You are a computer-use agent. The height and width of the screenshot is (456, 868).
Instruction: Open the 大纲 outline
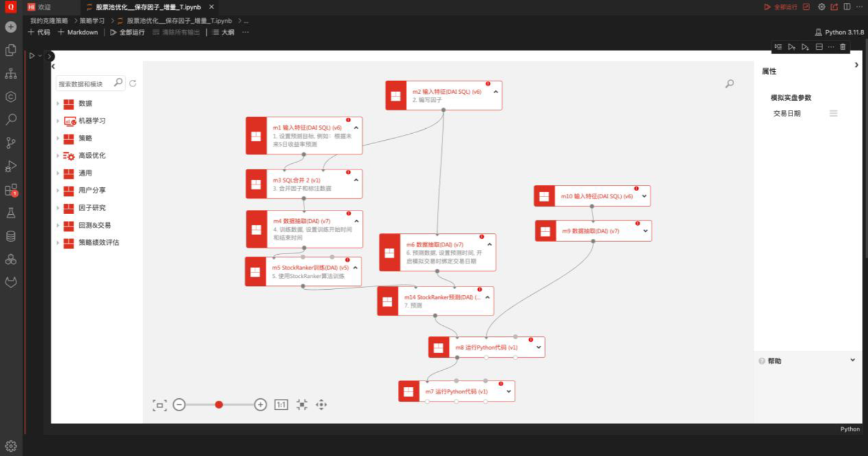(223, 32)
